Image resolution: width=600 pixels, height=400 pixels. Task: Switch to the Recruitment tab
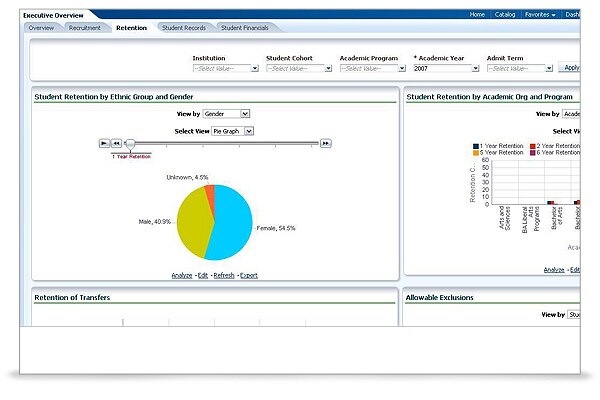click(85, 28)
